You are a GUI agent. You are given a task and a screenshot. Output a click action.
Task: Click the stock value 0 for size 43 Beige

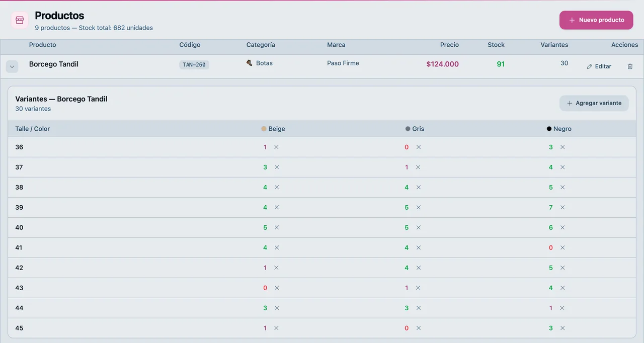coord(265,288)
